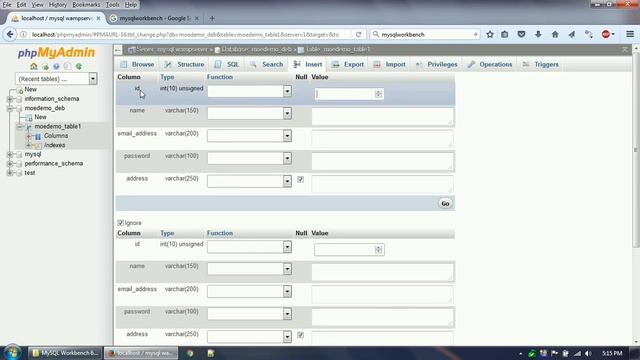Reload the page with refresh icon
This screenshot has height=360, width=640.
pyautogui.click(x=358, y=35)
